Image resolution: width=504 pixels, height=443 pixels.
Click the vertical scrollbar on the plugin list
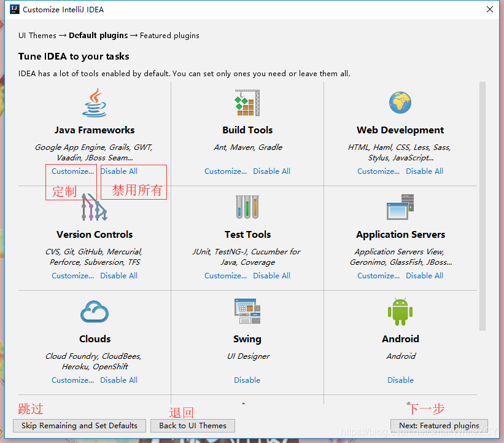482,206
